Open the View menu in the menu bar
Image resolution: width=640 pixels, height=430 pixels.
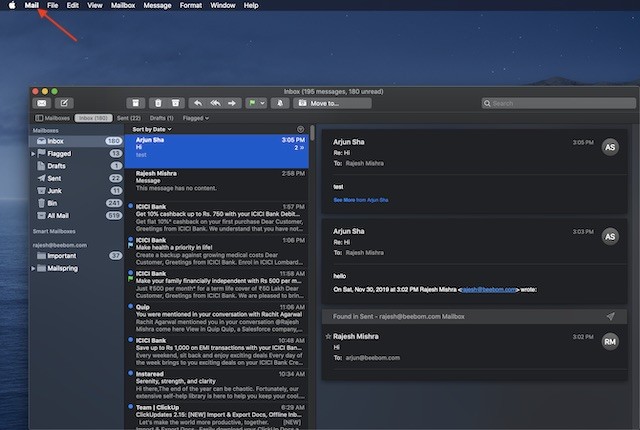tap(95, 5)
